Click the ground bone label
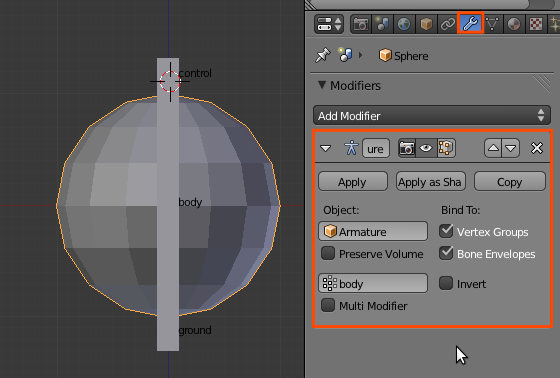Screen dimensions: 560x378 195,330
